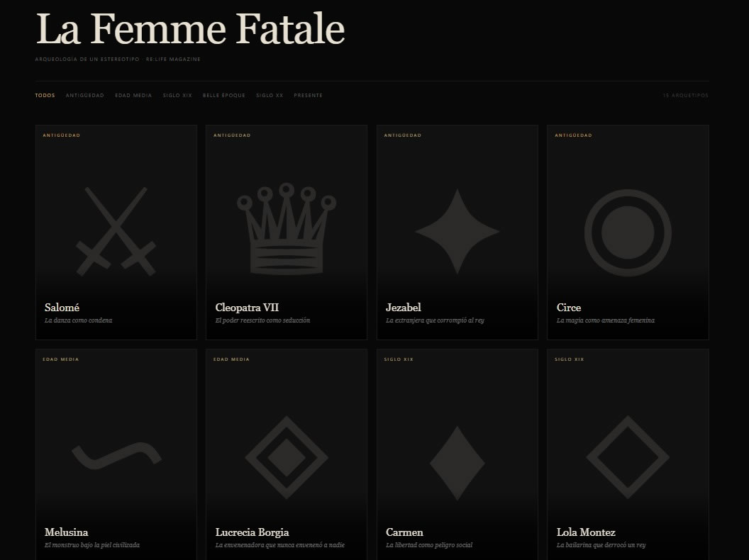Click 'La magia como amenaza femenina' text
Image resolution: width=749 pixels, height=560 pixels.
click(x=606, y=320)
